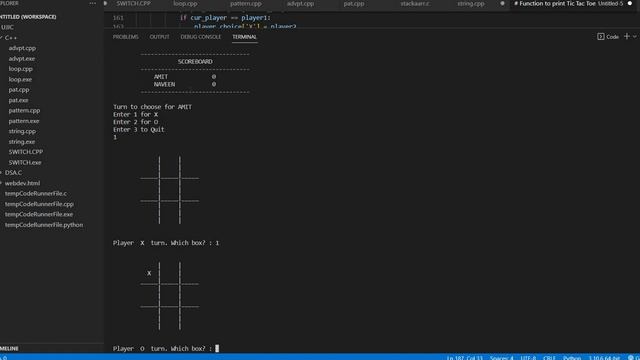This screenshot has height=360, width=640.
Task: Click the "Enter 3 to Quit" terminal line
Action: pyautogui.click(x=139, y=130)
